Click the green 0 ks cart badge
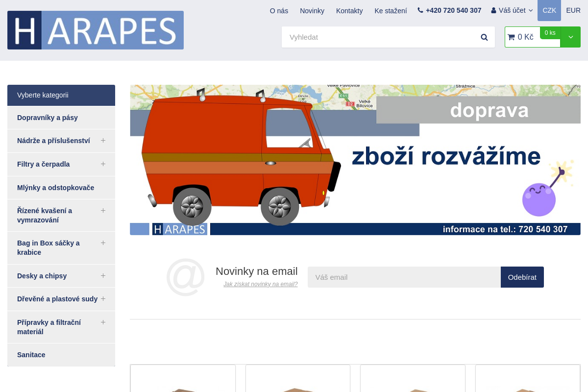Screen dimensions: 588x392 (x=549, y=33)
